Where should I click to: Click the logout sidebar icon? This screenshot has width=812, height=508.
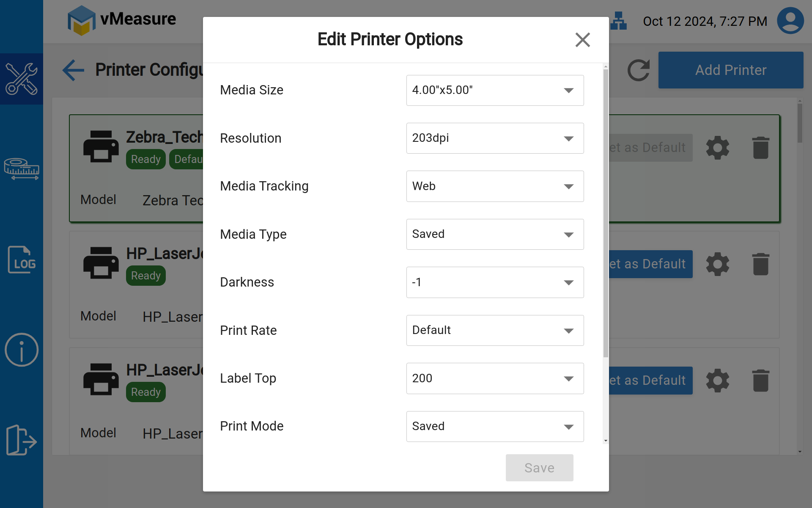[21, 440]
